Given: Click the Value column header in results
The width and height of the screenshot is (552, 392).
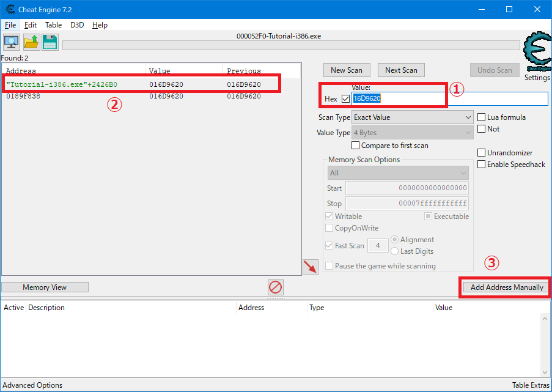Looking at the screenshot, I should click(184, 71).
